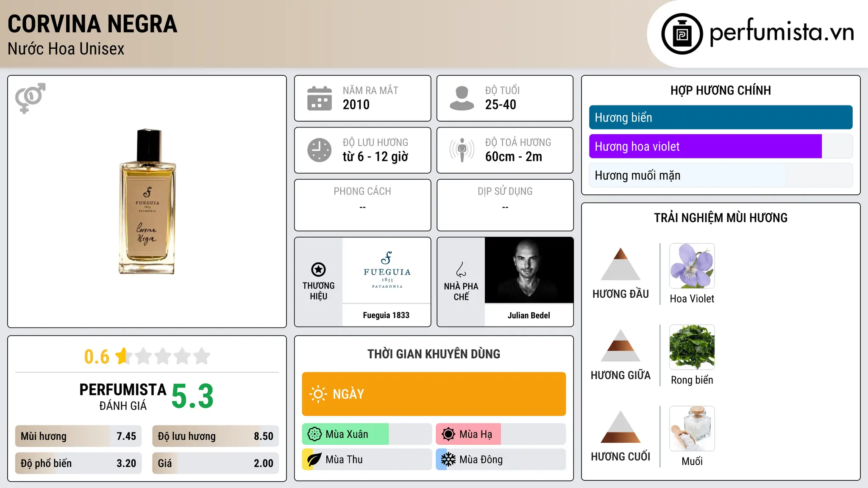Select the Muối salt note image
The height and width of the screenshot is (488, 868).
click(x=692, y=429)
